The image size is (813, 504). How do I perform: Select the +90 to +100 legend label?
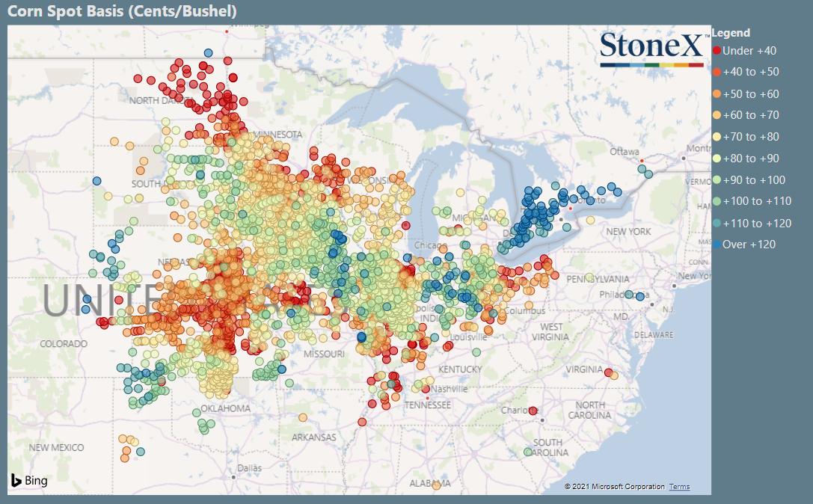coord(754,180)
